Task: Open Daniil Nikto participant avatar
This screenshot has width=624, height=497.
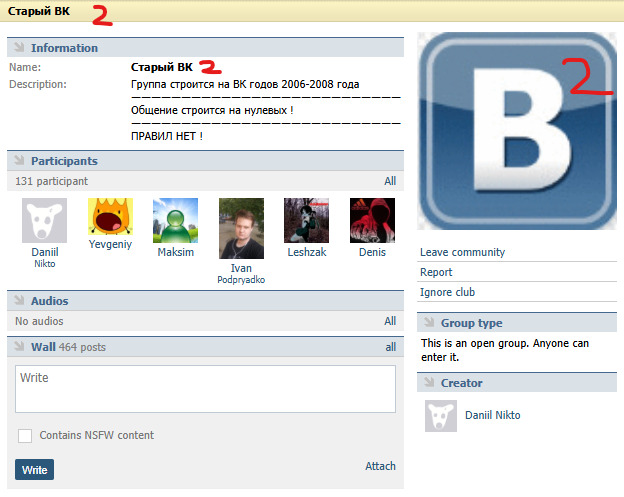Action: [x=44, y=220]
